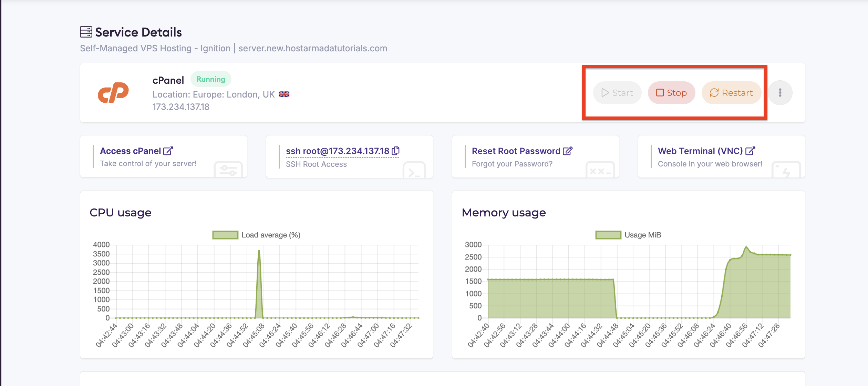Viewport: 868px width, 386px height.
Task: Click the copy icon beside ssh command
Action: coord(396,151)
